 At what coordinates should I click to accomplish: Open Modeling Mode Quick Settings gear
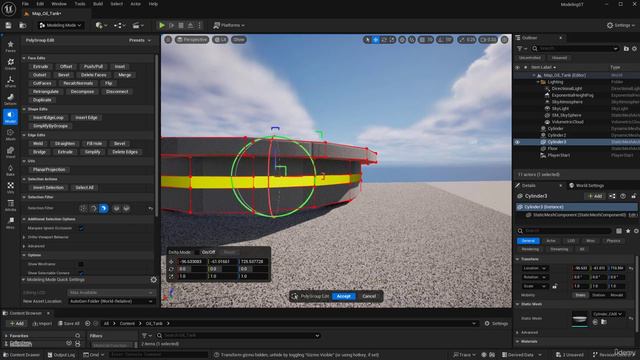(153, 280)
